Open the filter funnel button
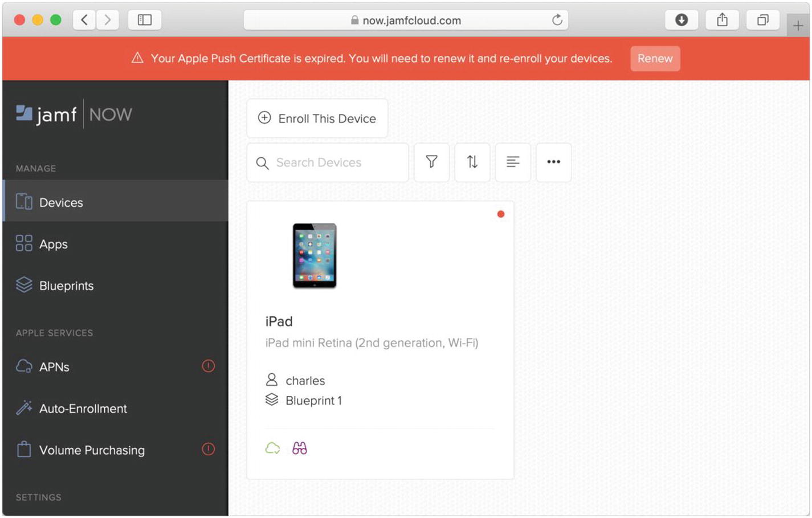The height and width of the screenshot is (518, 812). click(x=431, y=162)
